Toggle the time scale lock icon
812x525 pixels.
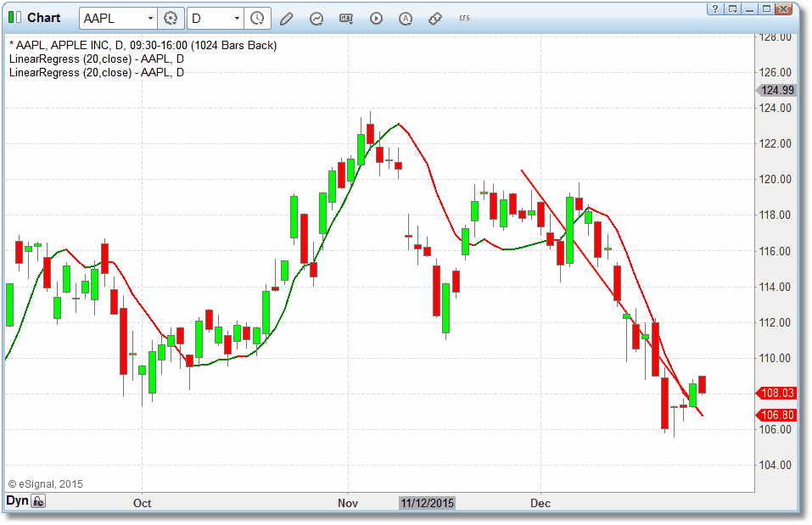[x=38, y=501]
